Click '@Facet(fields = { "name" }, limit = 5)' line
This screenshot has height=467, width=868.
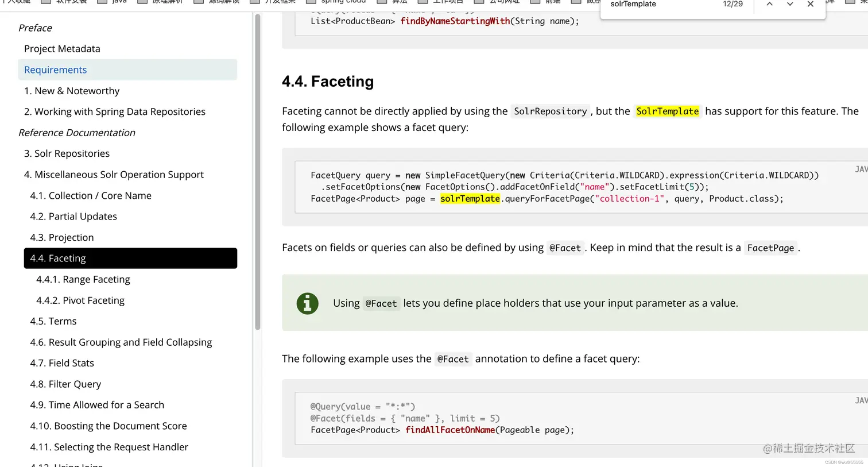click(x=405, y=419)
